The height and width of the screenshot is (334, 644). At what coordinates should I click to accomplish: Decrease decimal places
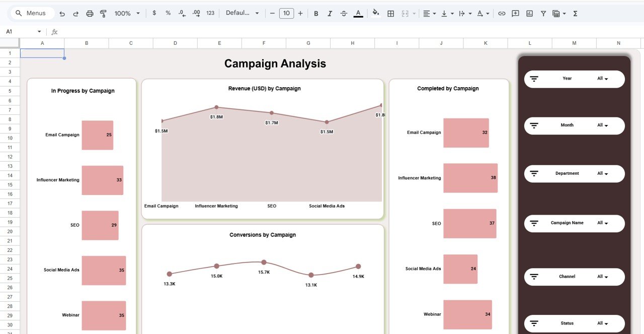click(x=182, y=13)
